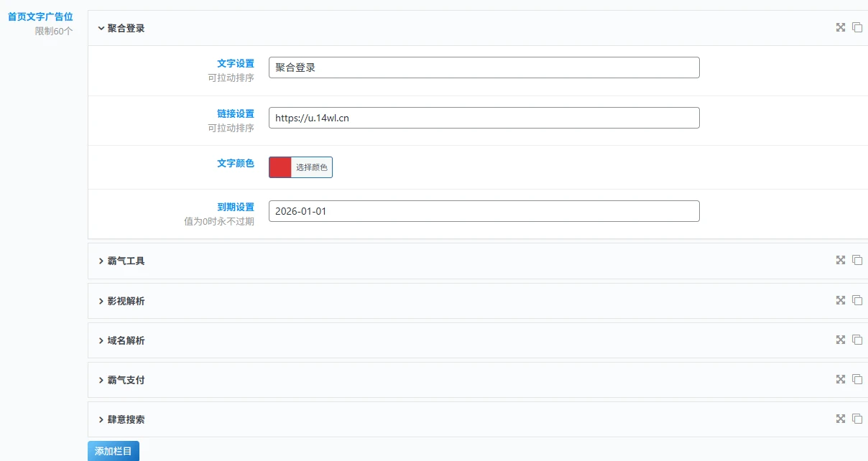The width and height of the screenshot is (868, 461).
Task: Click the 选择颜色 button
Action: pos(311,167)
